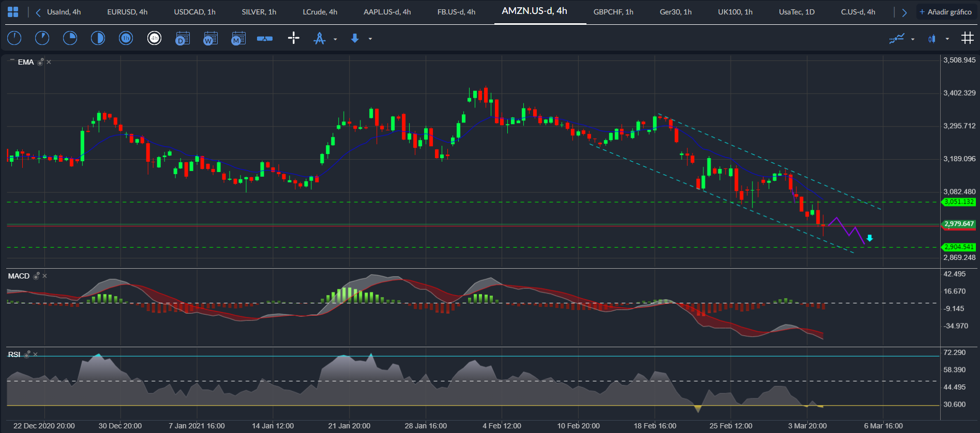Image resolution: width=980 pixels, height=433 pixels.
Task: Close the MACD indicator panel
Action: pos(45,276)
